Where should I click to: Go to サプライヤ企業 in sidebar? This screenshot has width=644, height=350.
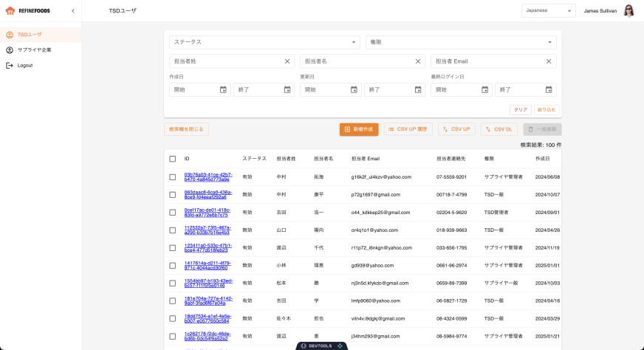[34, 49]
